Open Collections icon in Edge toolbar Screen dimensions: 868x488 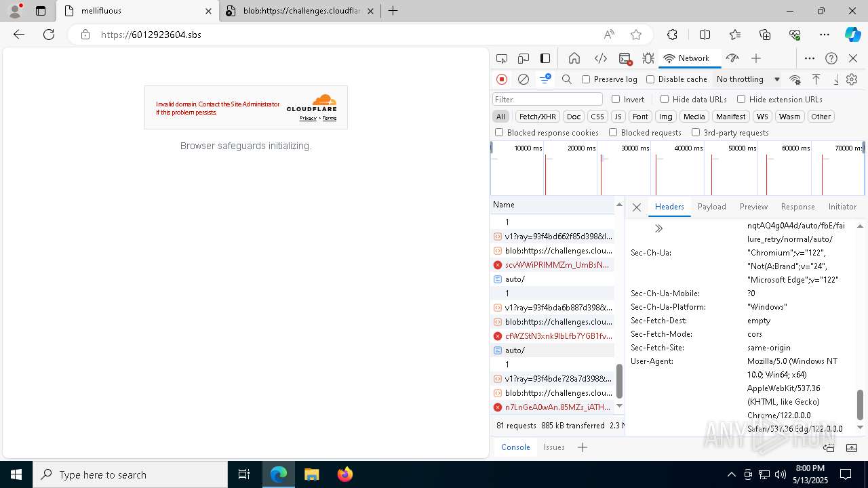[x=765, y=35]
